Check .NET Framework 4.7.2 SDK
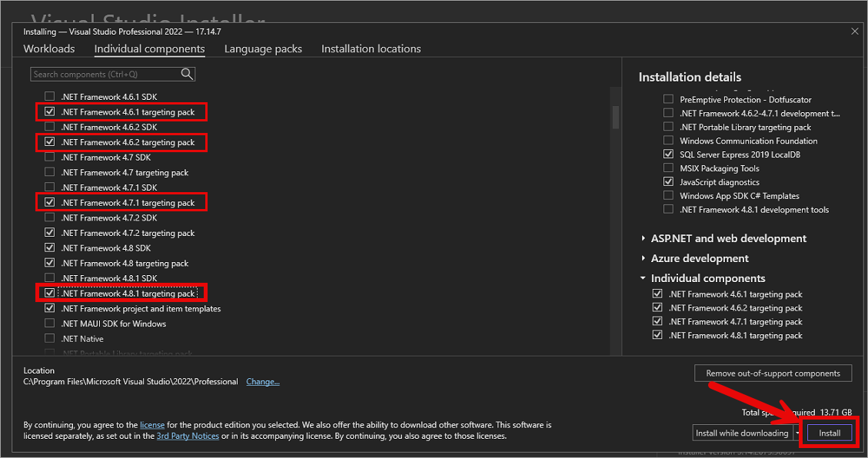 50,217
